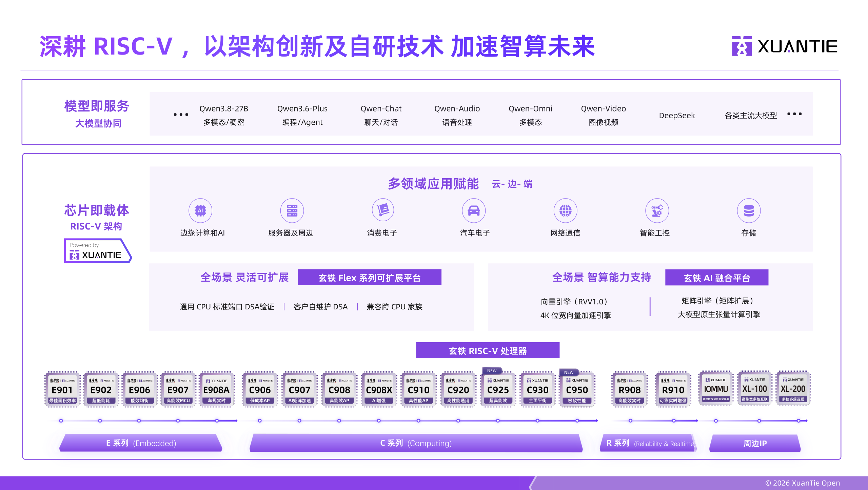This screenshot has width=868, height=490.
Task: Select the C906 processor chip
Action: [x=260, y=389]
